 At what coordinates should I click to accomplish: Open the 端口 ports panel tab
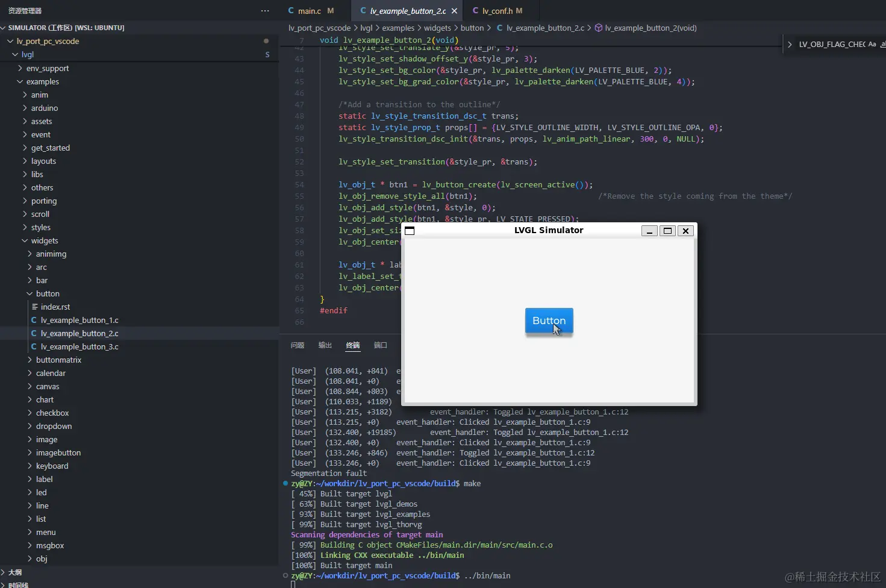[381, 345]
